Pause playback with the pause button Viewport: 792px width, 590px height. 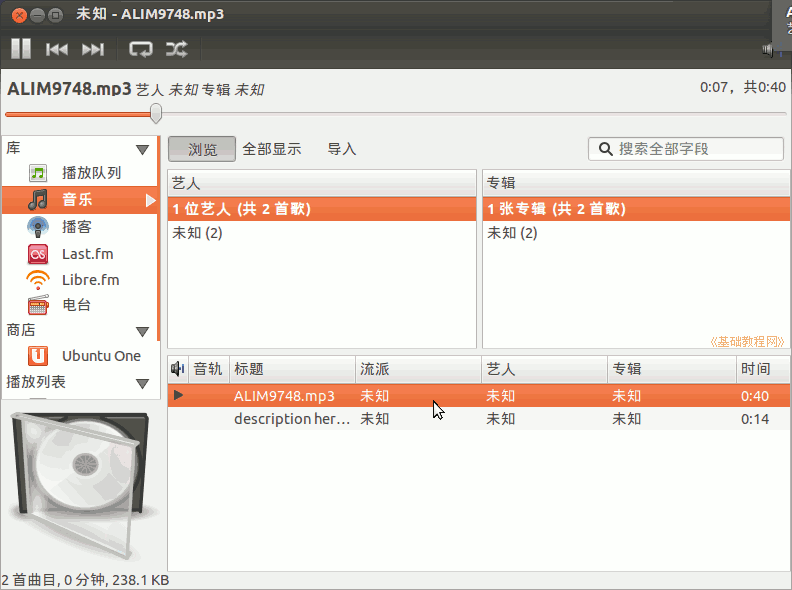(21, 49)
